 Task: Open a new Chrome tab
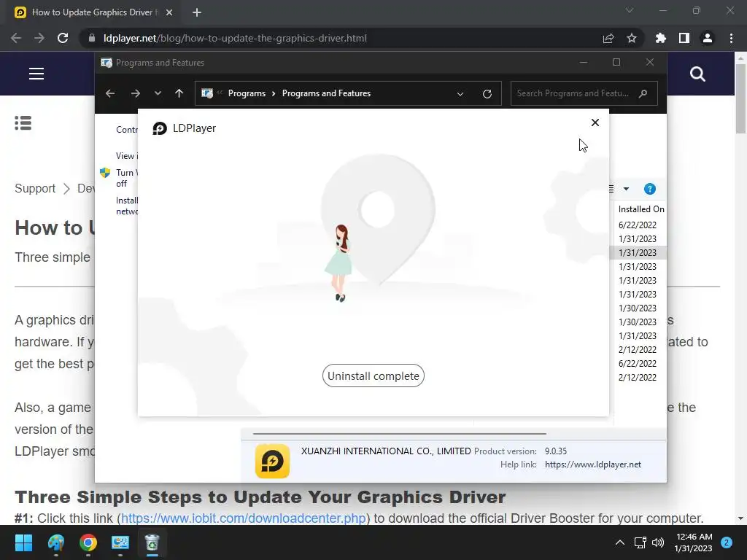coord(197,12)
